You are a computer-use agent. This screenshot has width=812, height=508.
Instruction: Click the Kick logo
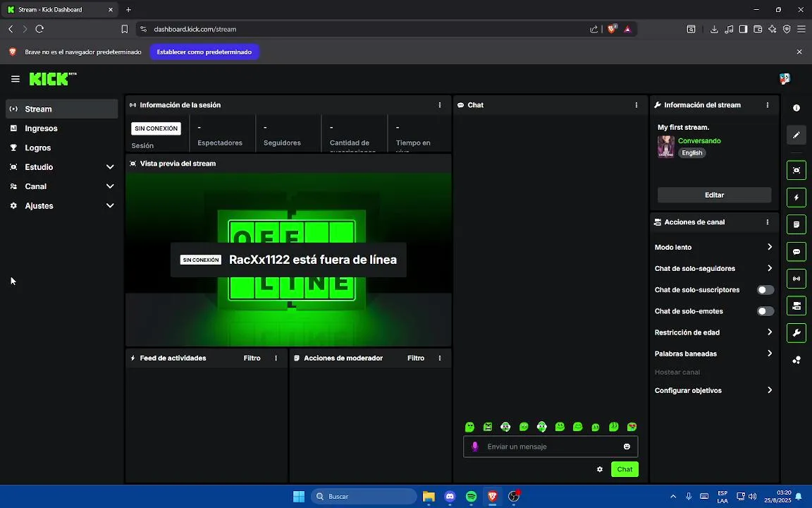pos(52,79)
